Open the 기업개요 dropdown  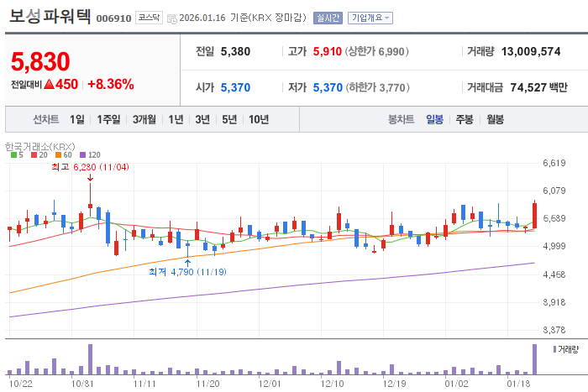coord(370,18)
